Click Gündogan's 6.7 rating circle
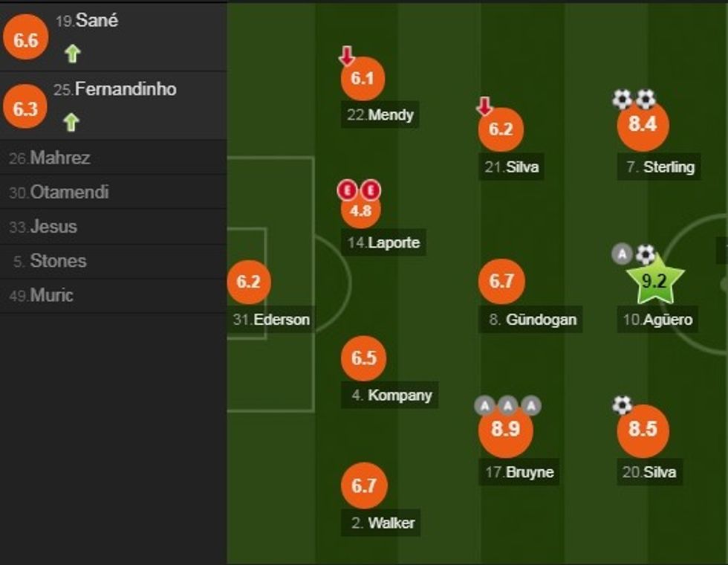Screen dimensions: 728x565 coord(502,281)
